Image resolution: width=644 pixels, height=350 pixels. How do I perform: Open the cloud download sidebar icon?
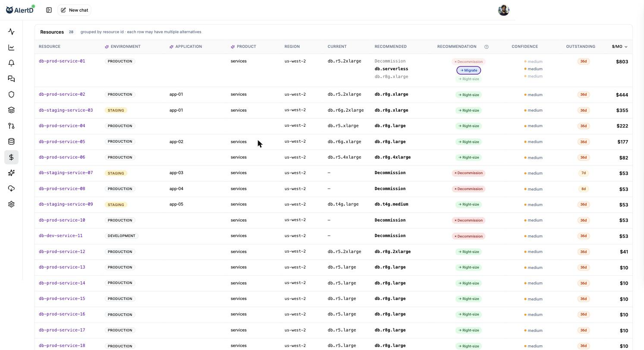(x=11, y=188)
